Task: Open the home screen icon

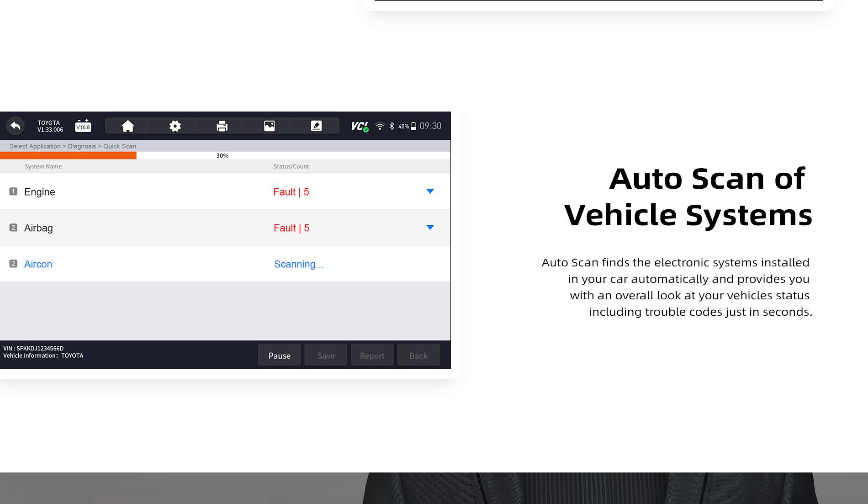Action: pyautogui.click(x=128, y=126)
